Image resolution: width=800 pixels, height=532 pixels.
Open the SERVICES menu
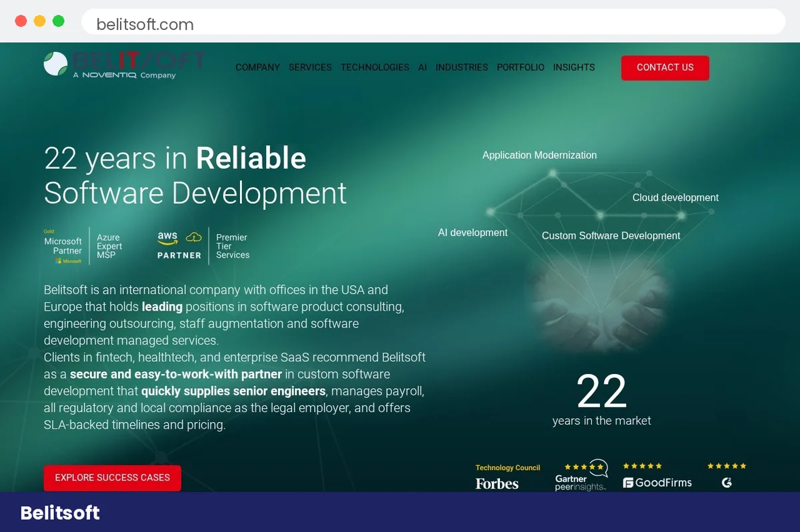pos(310,67)
